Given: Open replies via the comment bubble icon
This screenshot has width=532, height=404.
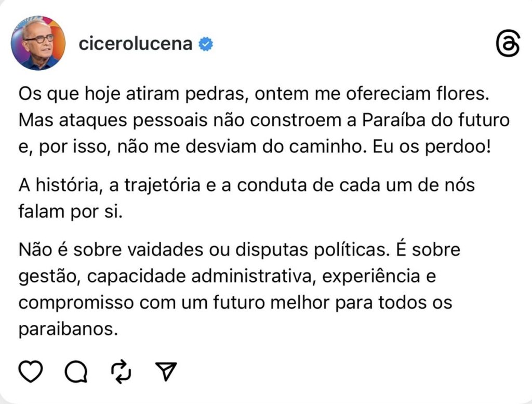Looking at the screenshot, I should 77,371.
